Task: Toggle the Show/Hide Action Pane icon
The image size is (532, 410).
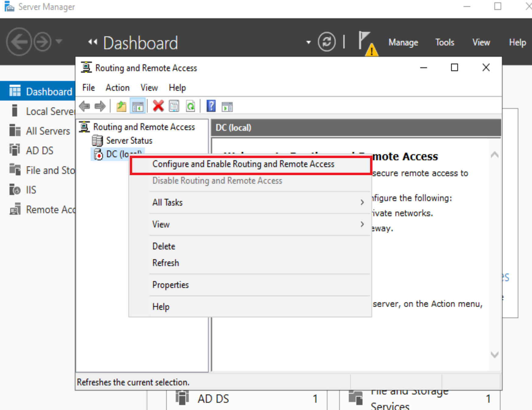Action: pos(227,107)
